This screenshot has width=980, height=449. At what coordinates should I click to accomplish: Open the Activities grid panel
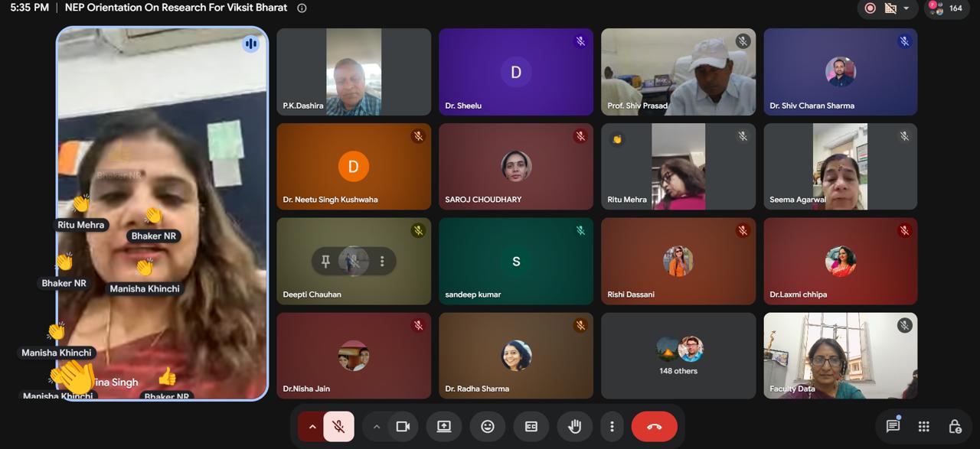[924, 427]
